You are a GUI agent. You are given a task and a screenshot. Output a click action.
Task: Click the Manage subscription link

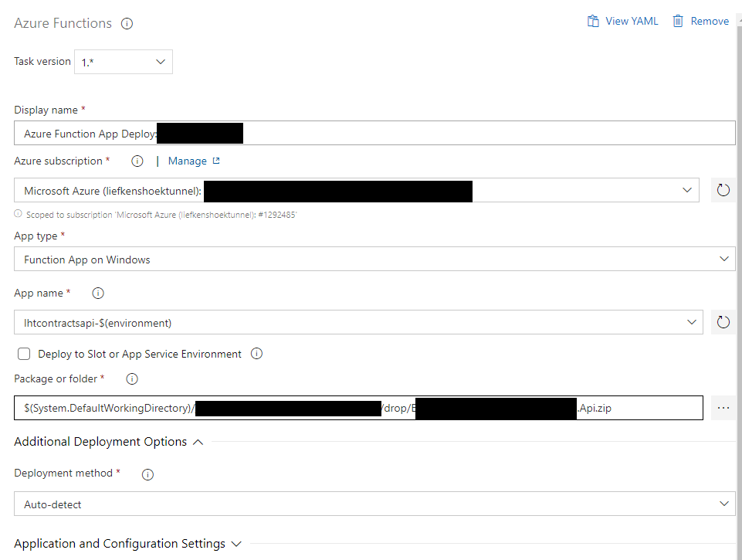point(188,161)
